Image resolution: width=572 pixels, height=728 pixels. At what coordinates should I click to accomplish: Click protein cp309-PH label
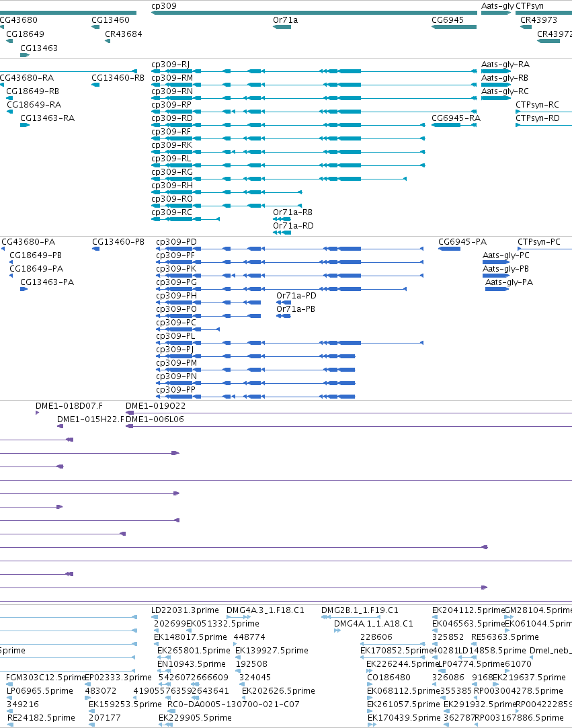click(176, 295)
